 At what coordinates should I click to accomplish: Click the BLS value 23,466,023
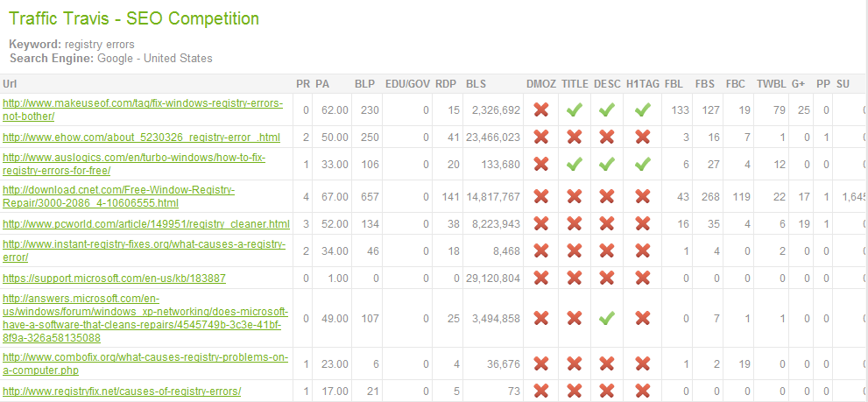(x=494, y=138)
